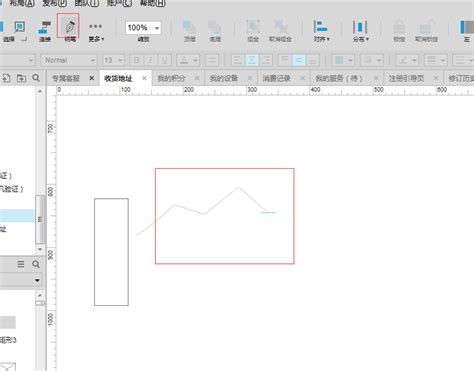Open the Align objects menu
This screenshot has height=371, width=474.
321,31
